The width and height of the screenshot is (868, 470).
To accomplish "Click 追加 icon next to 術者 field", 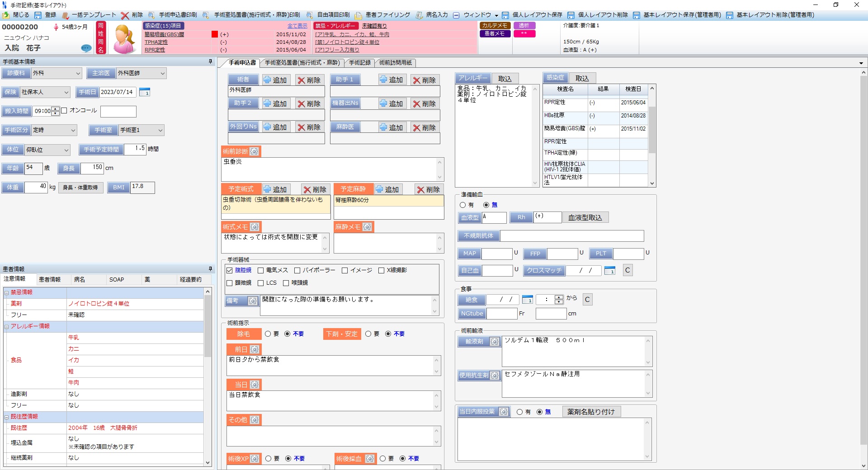I will (276, 80).
